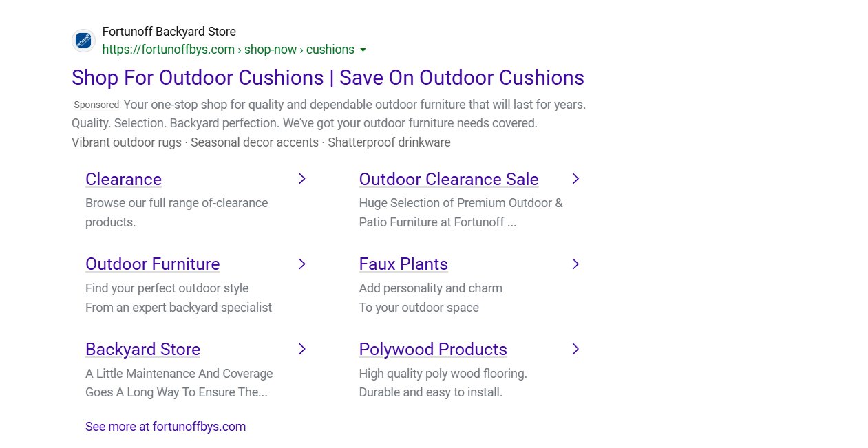Select the Polywood Products link
The height and width of the screenshot is (448, 868).
click(x=432, y=350)
